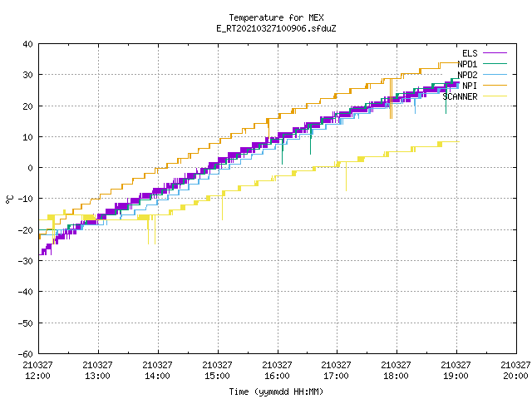Click the 10 y-axis tick label

(x=27, y=137)
